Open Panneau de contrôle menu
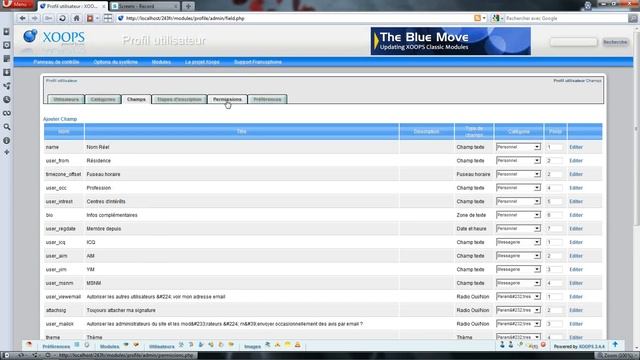Viewport: 640px width, 360px height. click(x=56, y=62)
